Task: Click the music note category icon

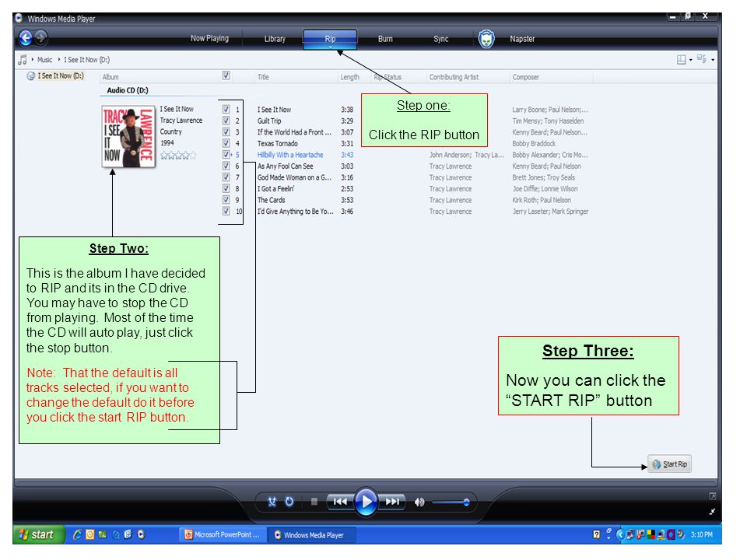Action: [23, 60]
